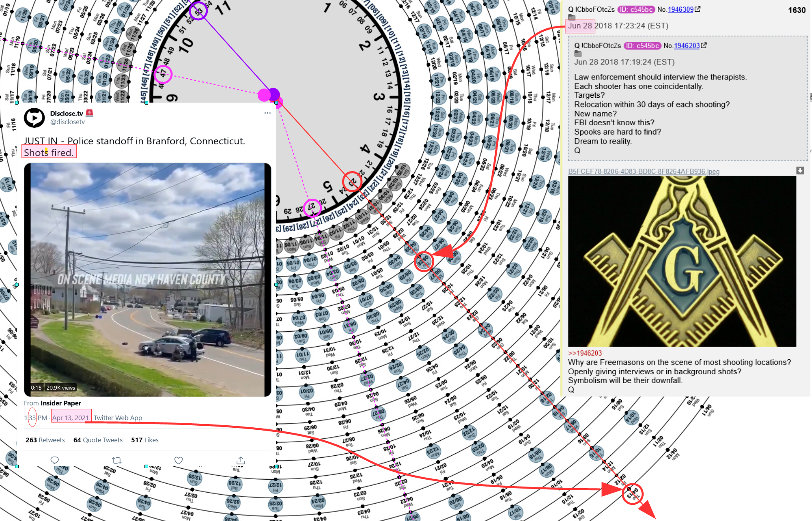
Task: Click the Insider Paper video source link
Action: (61, 403)
